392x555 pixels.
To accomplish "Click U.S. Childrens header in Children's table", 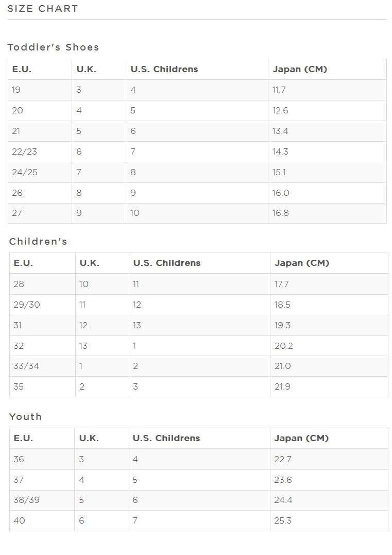I will pyautogui.click(x=166, y=263).
